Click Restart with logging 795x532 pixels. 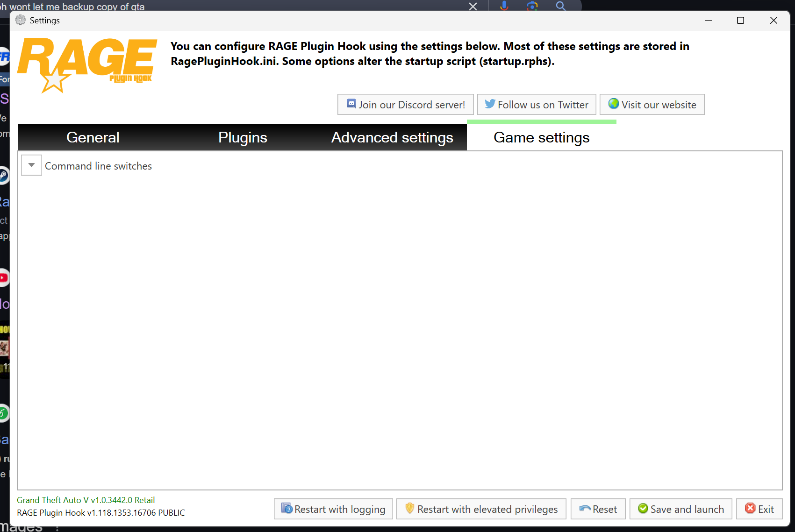pyautogui.click(x=333, y=509)
